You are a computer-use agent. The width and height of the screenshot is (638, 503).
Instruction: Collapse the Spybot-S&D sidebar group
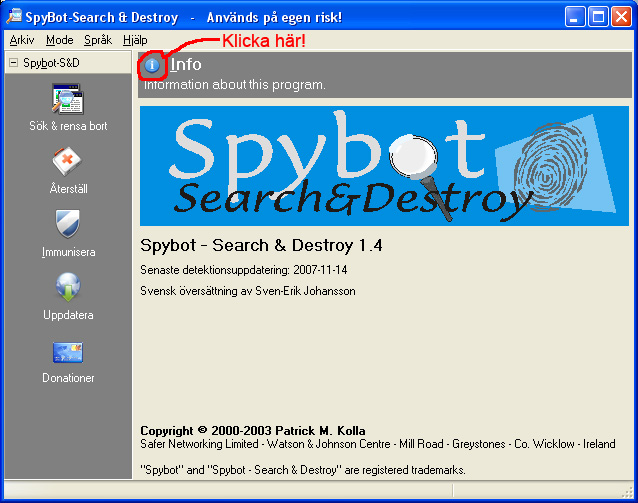click(14, 63)
